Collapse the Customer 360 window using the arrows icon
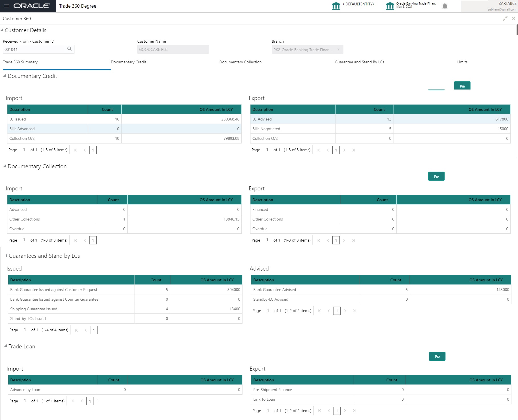The height and width of the screenshot is (420, 518). click(505, 18)
